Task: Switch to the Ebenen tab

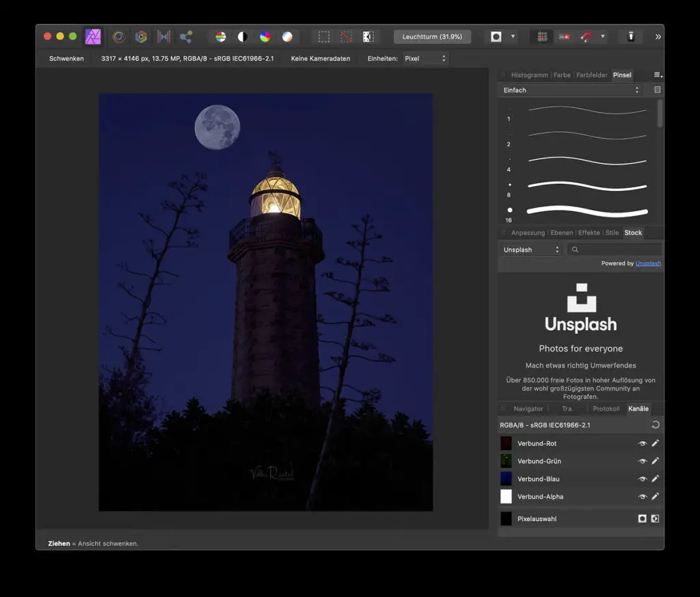Action: tap(562, 233)
